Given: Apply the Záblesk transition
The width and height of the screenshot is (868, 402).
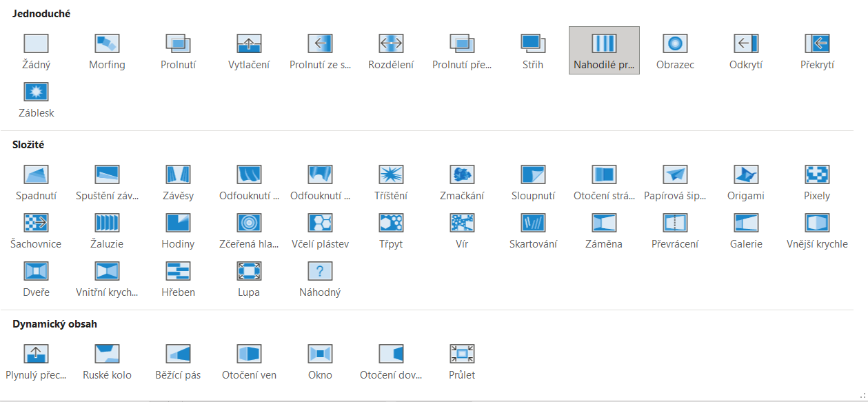Looking at the screenshot, I should click(36, 99).
